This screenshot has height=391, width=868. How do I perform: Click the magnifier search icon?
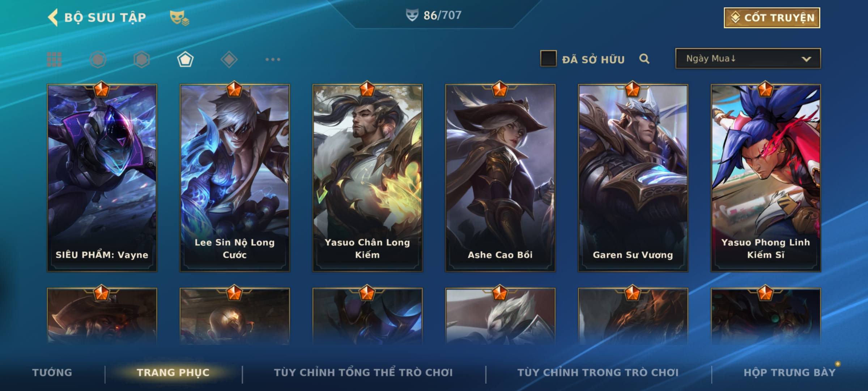(644, 59)
